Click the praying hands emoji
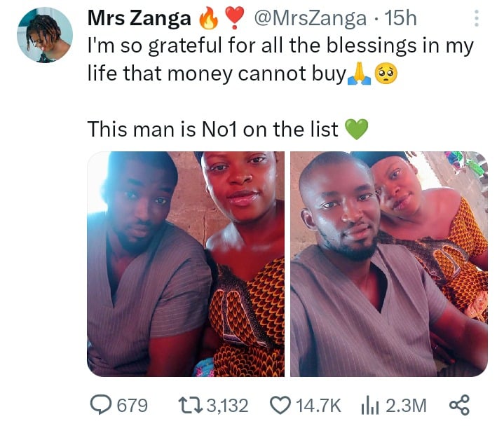 pos(357,73)
